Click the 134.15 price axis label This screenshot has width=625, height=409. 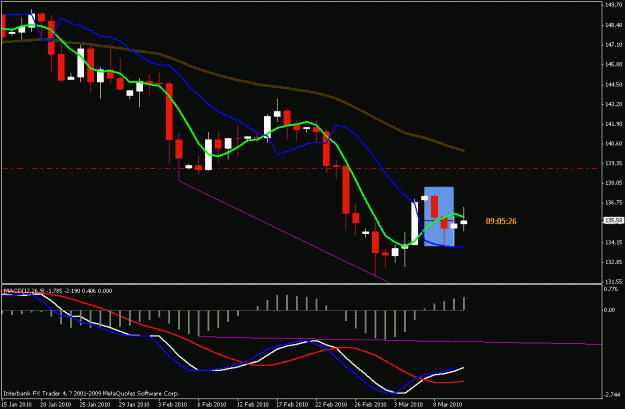click(613, 242)
